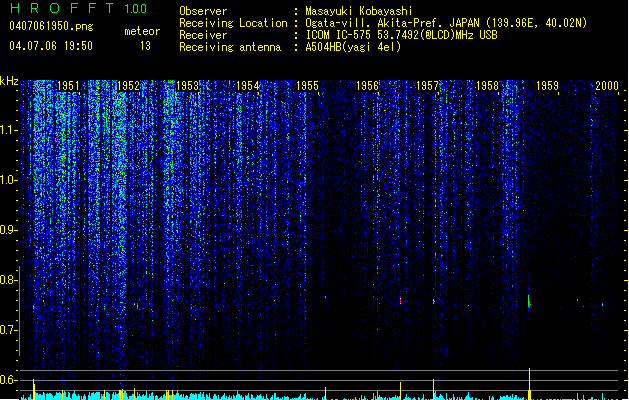Click the 1957 time marker
629x400 pixels.
(427, 86)
